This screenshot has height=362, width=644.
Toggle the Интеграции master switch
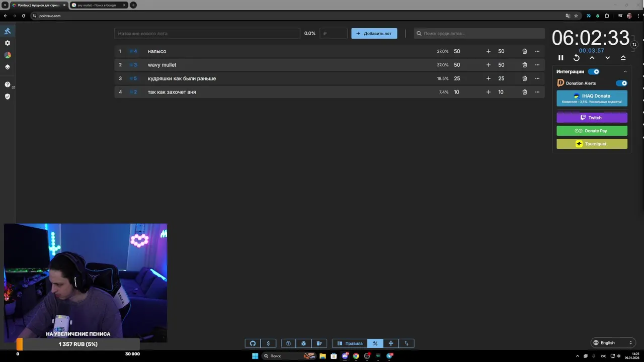594,71
